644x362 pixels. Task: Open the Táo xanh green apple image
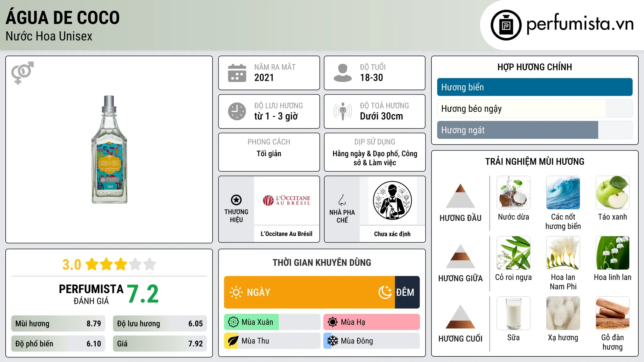613,193
